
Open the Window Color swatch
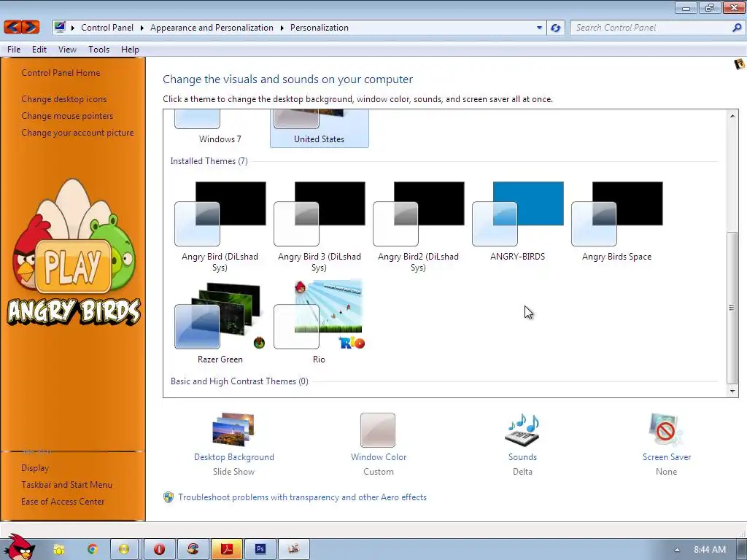tap(378, 430)
